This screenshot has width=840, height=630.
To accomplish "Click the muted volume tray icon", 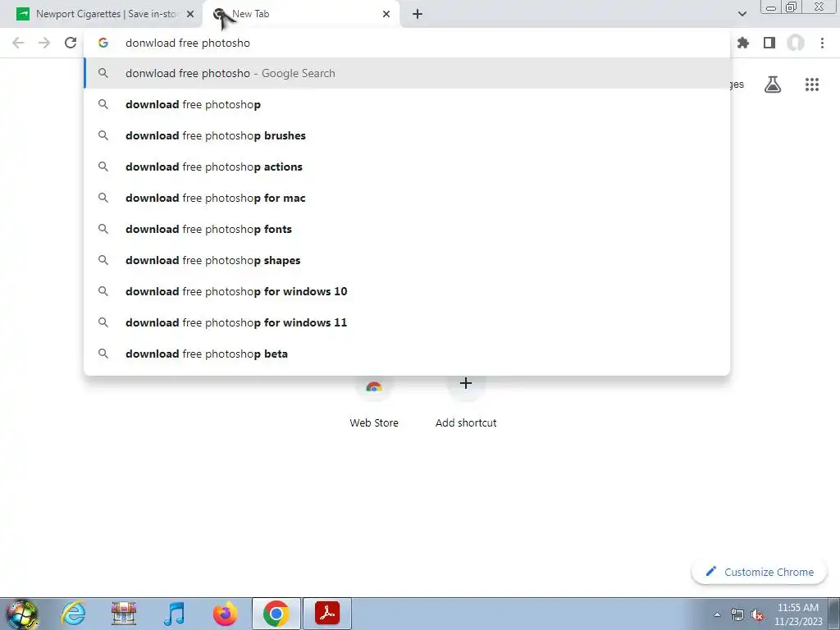I will tap(757, 614).
